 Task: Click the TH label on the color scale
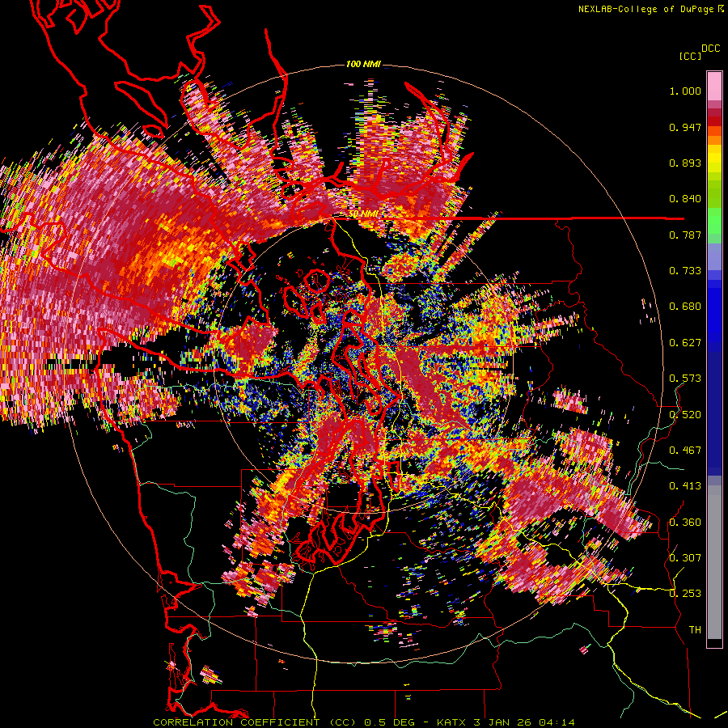695,630
